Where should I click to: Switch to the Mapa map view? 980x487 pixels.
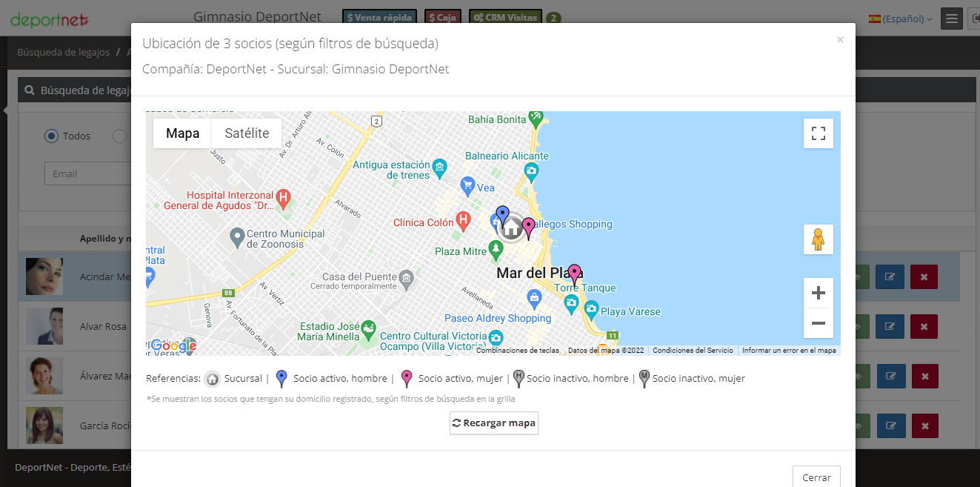point(182,133)
